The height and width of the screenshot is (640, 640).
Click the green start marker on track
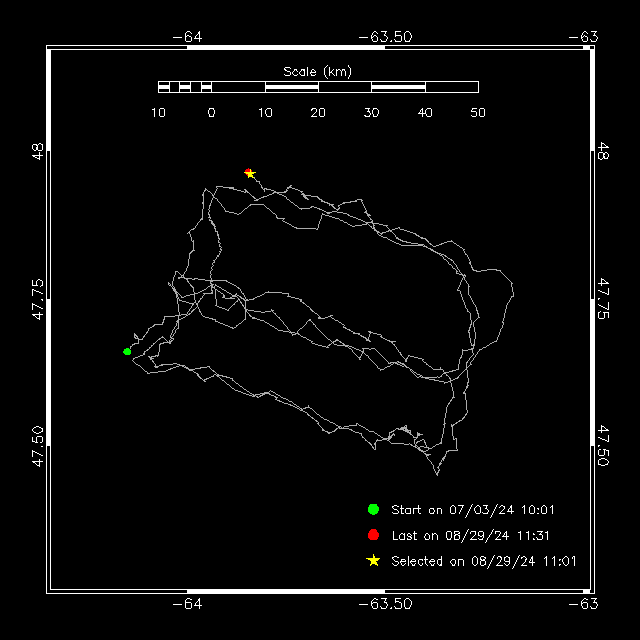pyautogui.click(x=127, y=351)
